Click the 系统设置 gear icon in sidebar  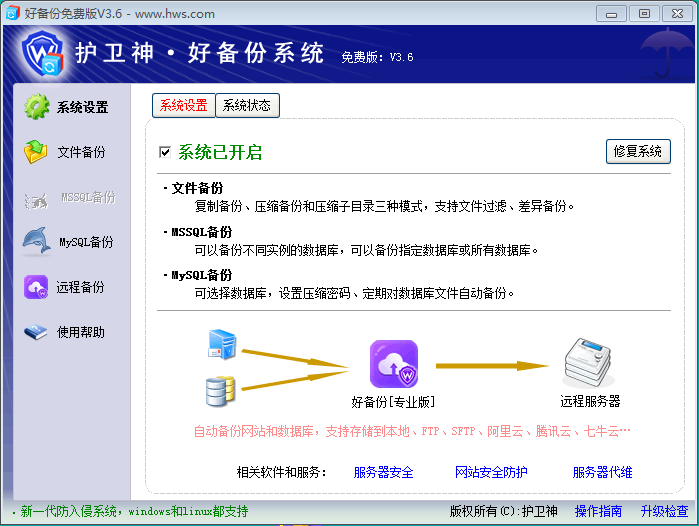coord(37,107)
